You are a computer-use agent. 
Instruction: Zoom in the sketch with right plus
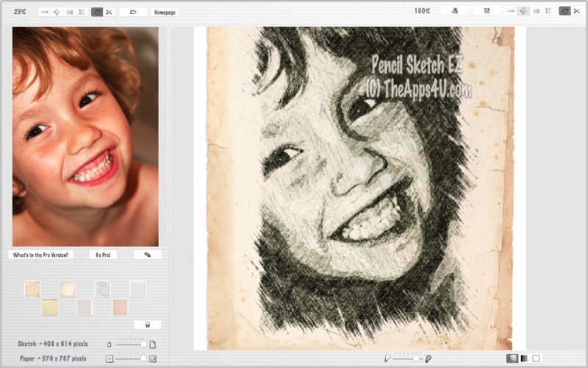click(523, 11)
